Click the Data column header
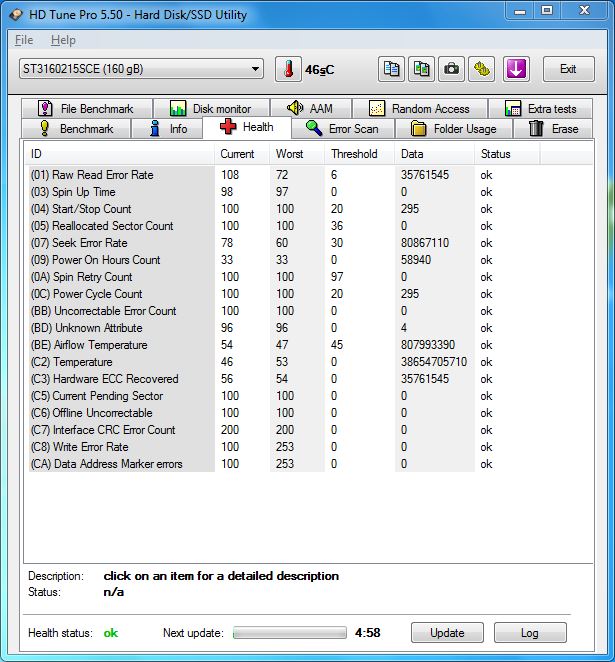The width and height of the screenshot is (615, 662). pos(435,154)
